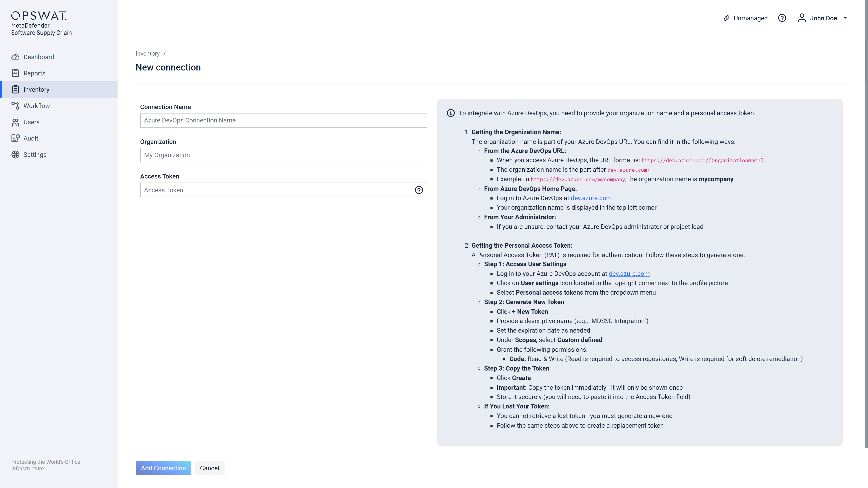868x488 pixels.
Task: Open the Workflow menu item
Action: tap(36, 106)
